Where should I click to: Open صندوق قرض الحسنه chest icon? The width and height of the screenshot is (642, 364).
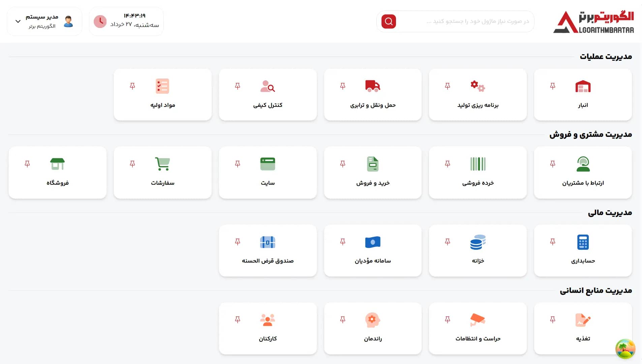268,242
